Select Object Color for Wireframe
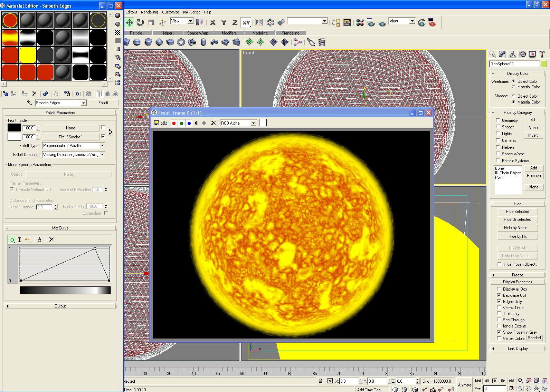Image resolution: width=550 pixels, height=392 pixels. coord(513,81)
